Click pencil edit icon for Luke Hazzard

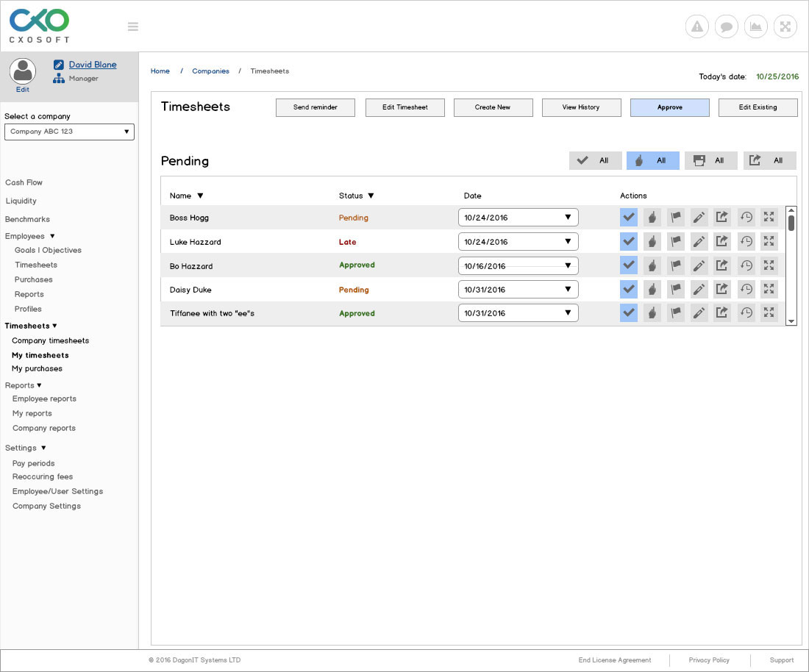coord(699,241)
